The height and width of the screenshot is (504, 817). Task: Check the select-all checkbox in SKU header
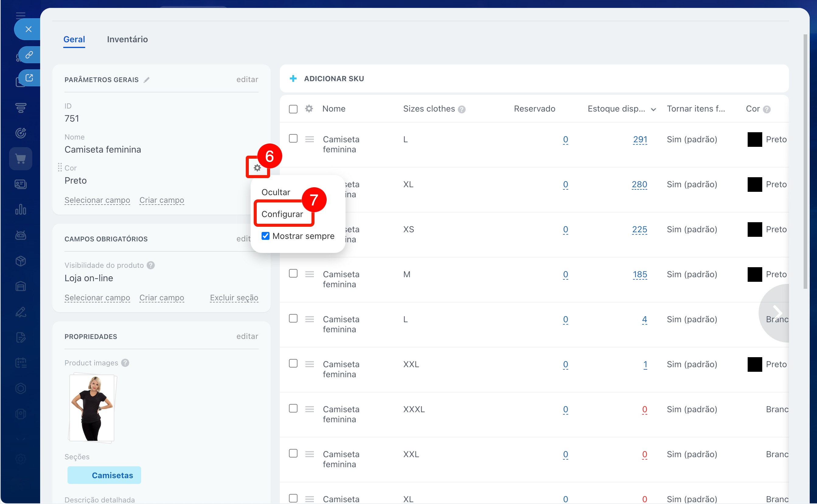[x=293, y=109]
